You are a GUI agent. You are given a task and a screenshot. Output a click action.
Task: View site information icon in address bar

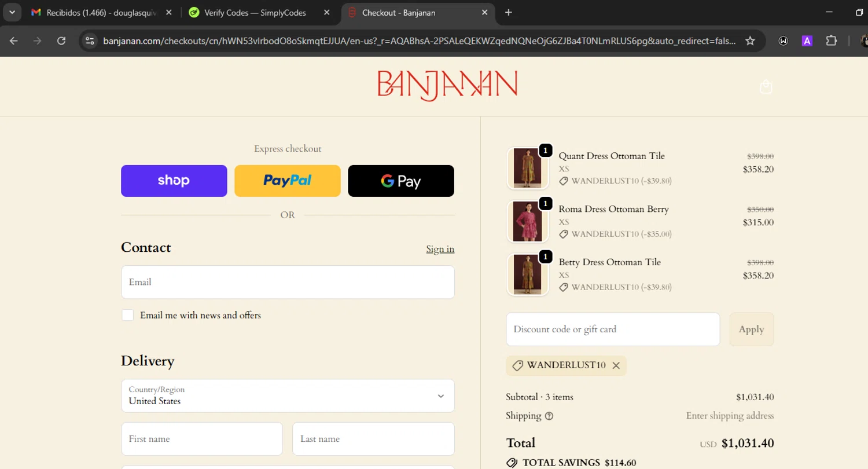89,41
